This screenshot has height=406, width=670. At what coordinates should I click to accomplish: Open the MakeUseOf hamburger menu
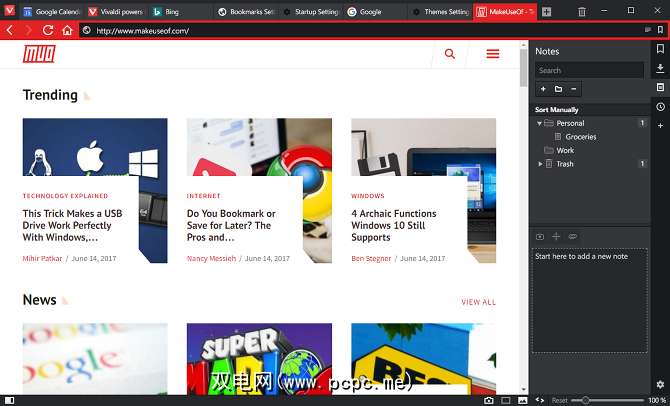pyautogui.click(x=493, y=54)
